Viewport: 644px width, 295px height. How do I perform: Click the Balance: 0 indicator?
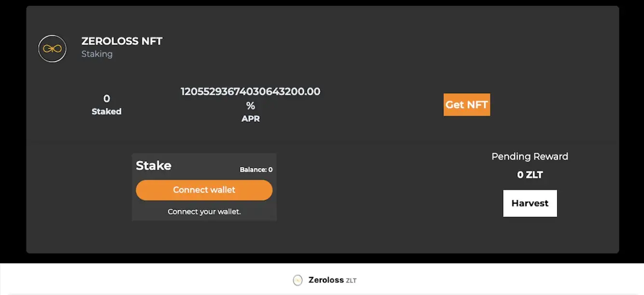tap(256, 169)
